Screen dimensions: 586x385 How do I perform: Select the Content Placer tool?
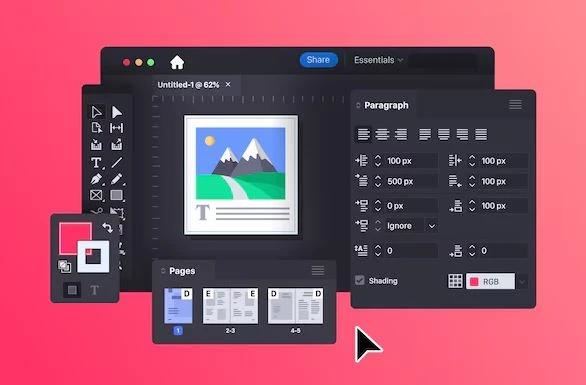[x=117, y=144]
